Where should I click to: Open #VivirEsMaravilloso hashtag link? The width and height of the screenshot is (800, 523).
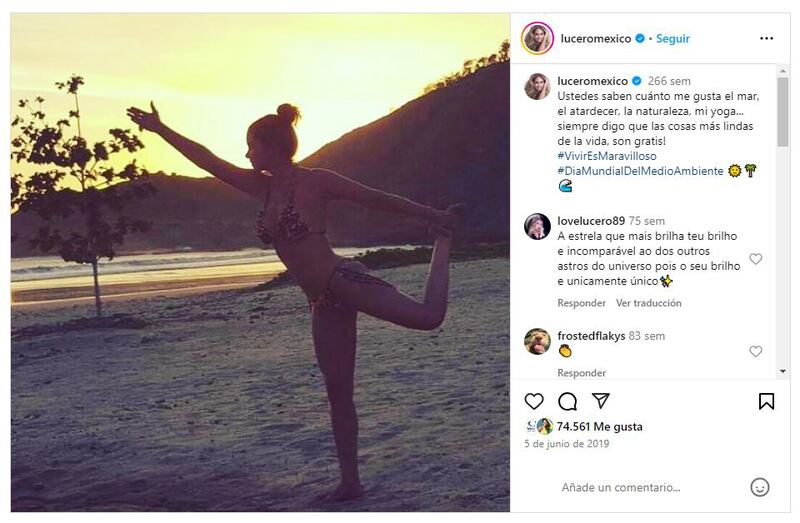(607, 156)
